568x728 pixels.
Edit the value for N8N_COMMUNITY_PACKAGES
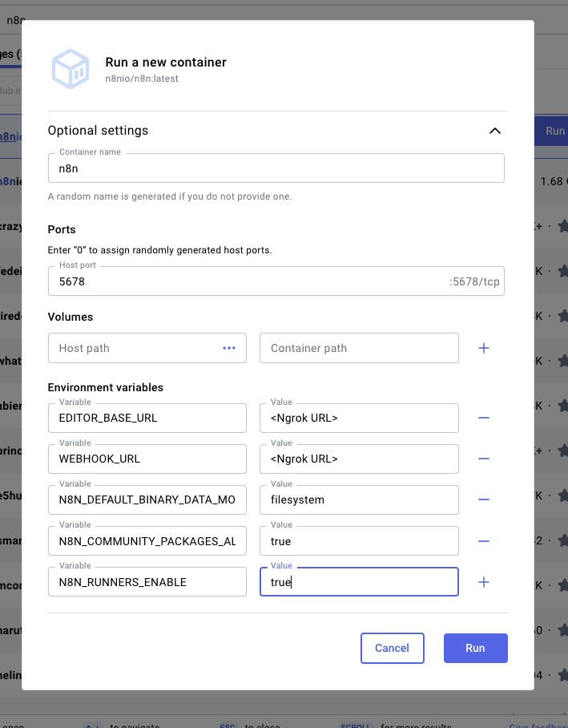tap(359, 541)
